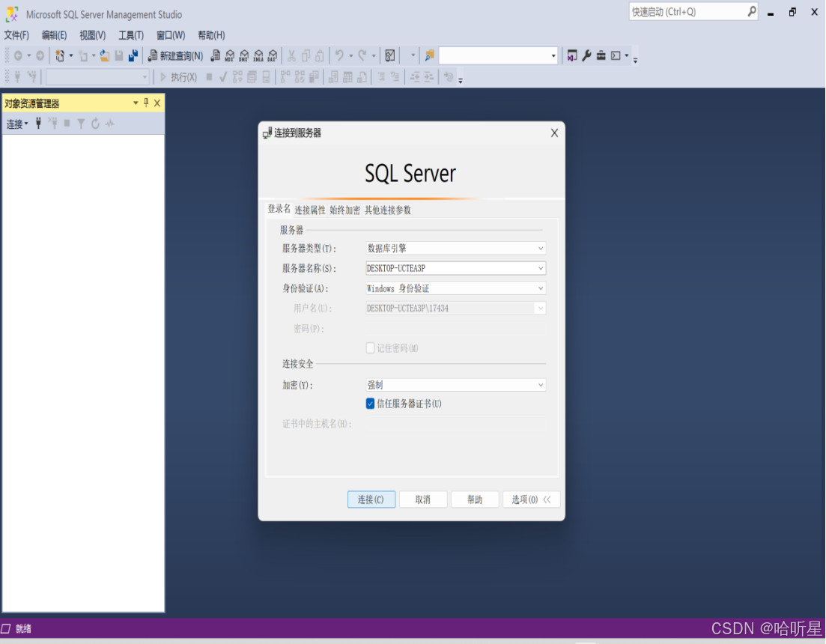This screenshot has height=644, width=826.
Task: Click the 取消 button
Action: [423, 499]
